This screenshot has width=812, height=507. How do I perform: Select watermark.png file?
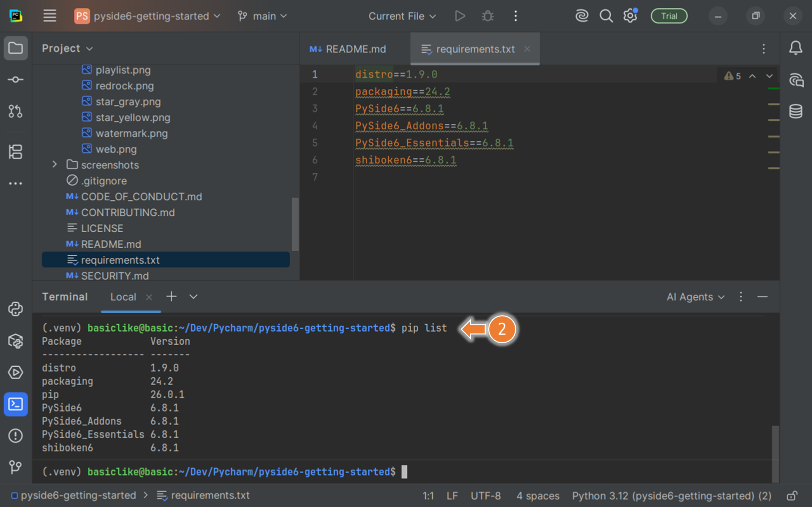pos(131,133)
